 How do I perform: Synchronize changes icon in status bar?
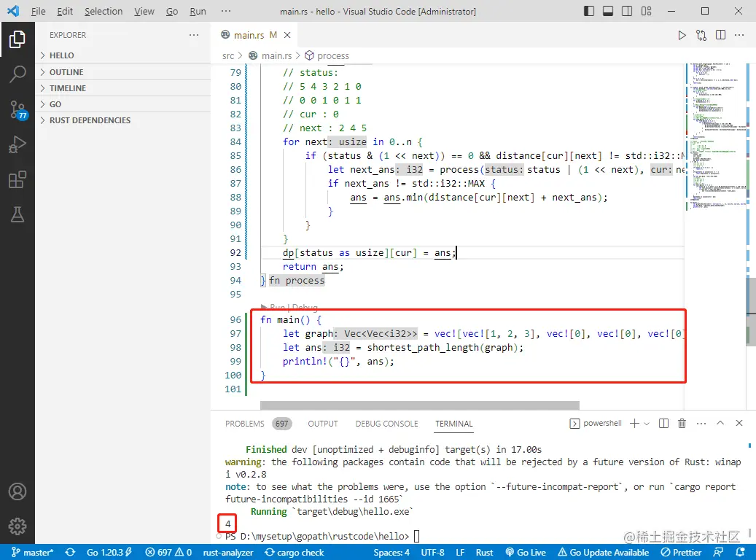[70, 552]
